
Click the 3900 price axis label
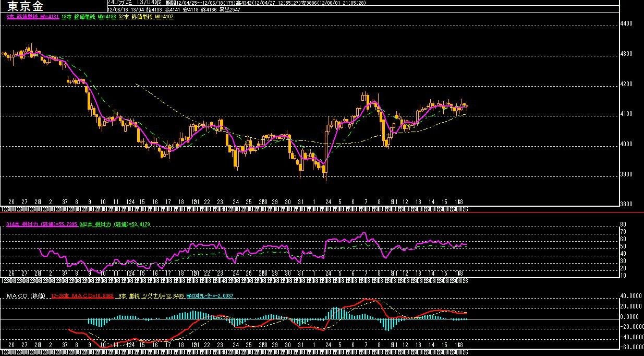pos(626,174)
